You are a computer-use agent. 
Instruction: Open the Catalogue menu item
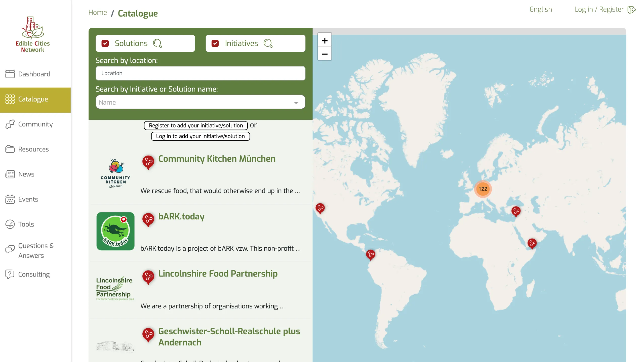coord(35,100)
